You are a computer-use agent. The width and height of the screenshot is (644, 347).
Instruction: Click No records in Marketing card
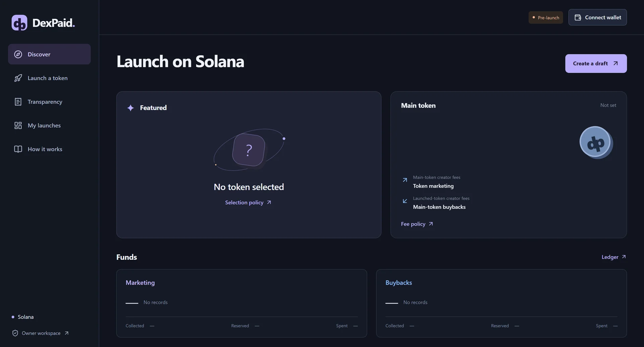pos(156,302)
